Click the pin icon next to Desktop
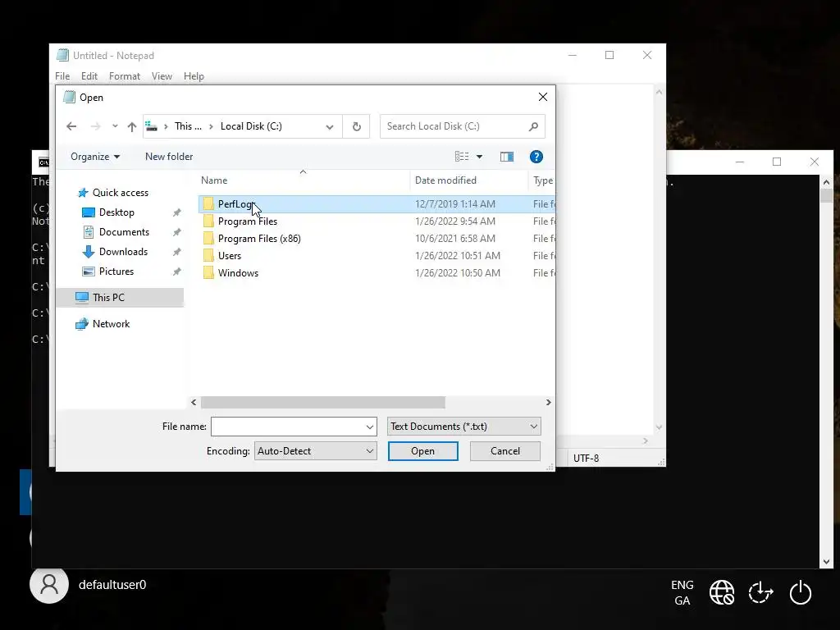 coord(177,212)
